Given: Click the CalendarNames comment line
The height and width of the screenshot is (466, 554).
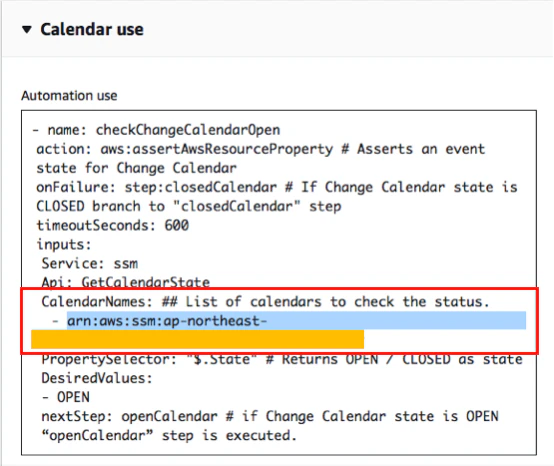Looking at the screenshot, I should tap(266, 302).
